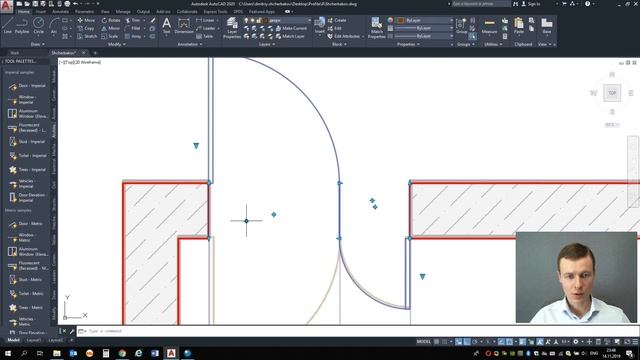This screenshot has width=640, height=360.
Task: Insert a Table annotation
Action: pos(204,36)
